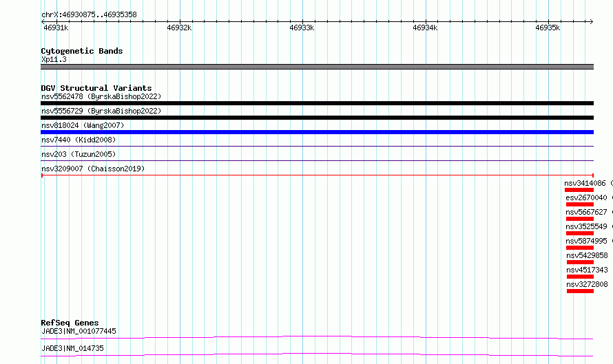Image resolution: width=613 pixels, height=364 pixels.
Task: Select the nsv5667627 variant label
Action: (586, 212)
